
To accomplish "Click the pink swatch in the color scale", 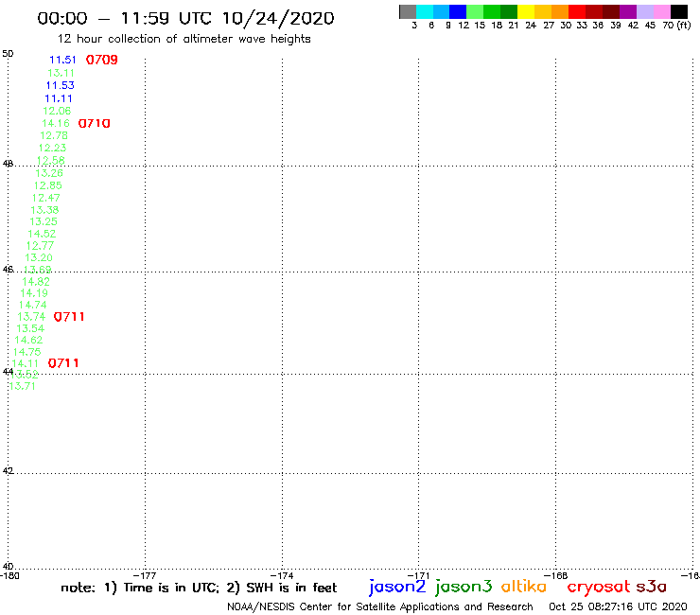I will [662, 11].
